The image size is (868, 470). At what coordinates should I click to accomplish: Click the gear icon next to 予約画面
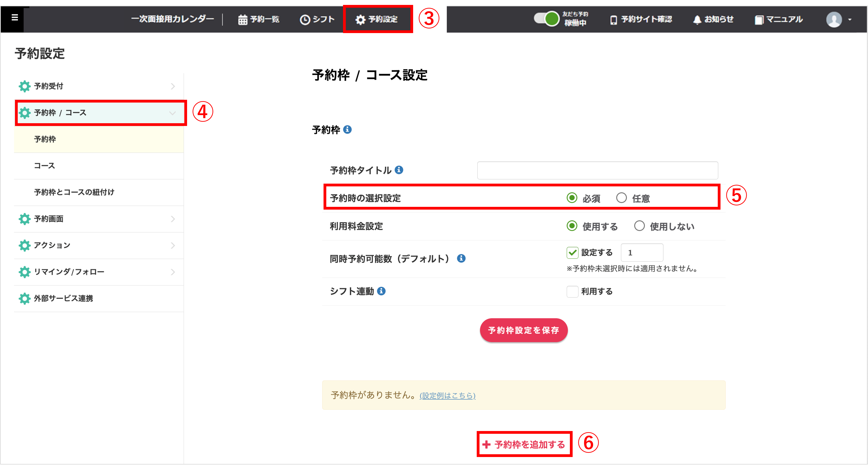pyautogui.click(x=24, y=219)
